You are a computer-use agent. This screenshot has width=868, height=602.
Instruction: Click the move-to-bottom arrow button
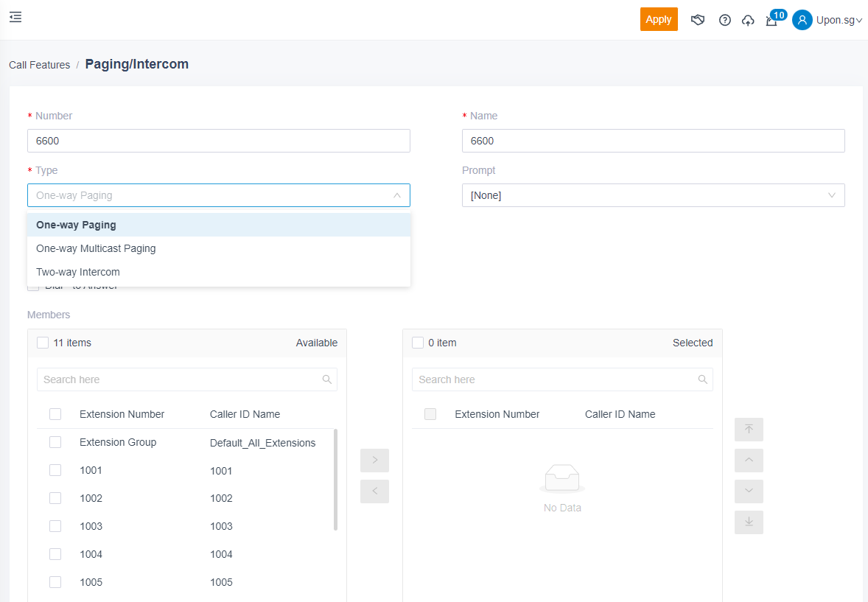(749, 522)
